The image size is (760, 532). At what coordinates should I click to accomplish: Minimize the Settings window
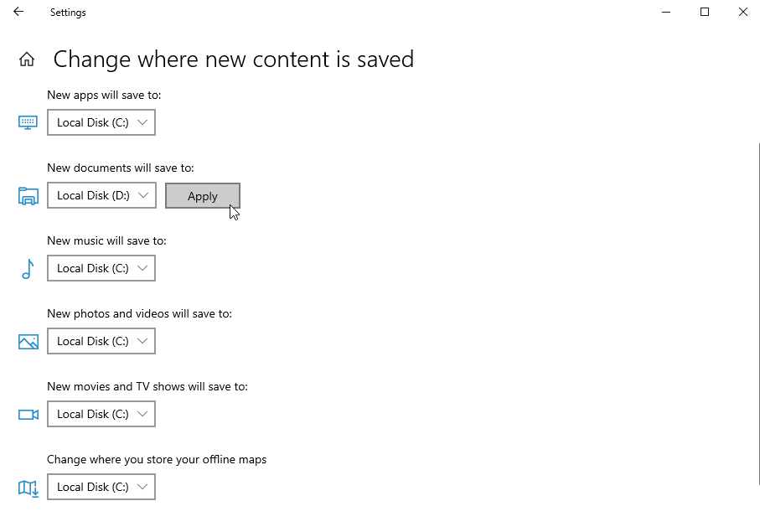(x=666, y=13)
